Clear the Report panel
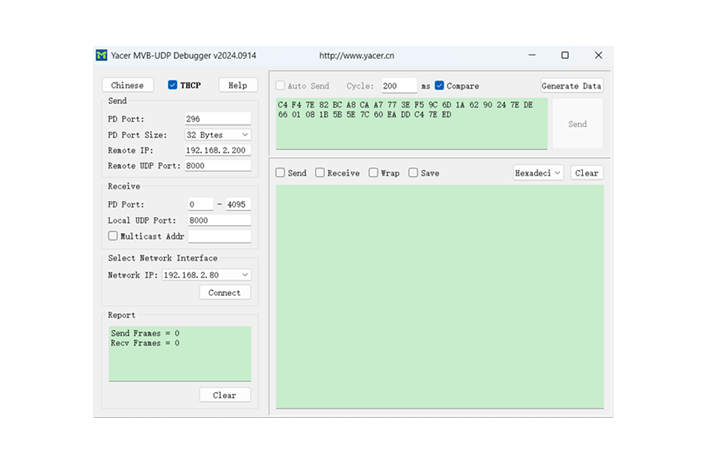This screenshot has height=465, width=720. [x=225, y=395]
